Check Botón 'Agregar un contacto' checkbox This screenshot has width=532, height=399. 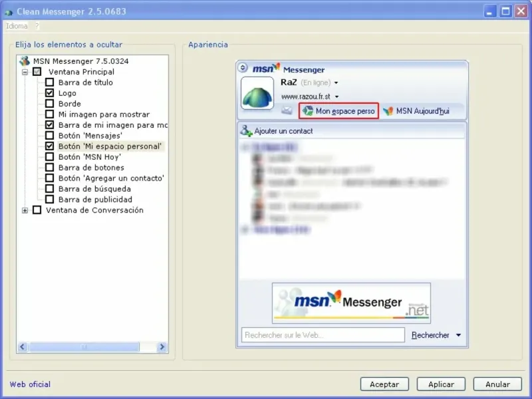[x=49, y=178]
